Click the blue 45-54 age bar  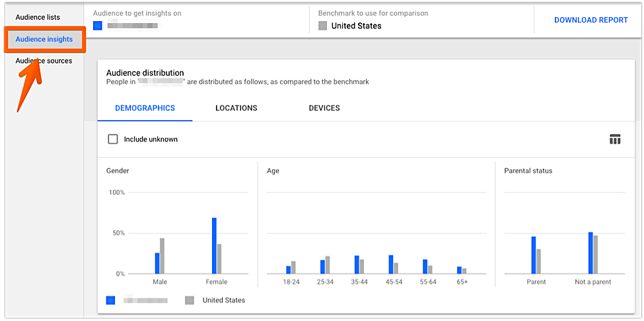click(x=391, y=264)
